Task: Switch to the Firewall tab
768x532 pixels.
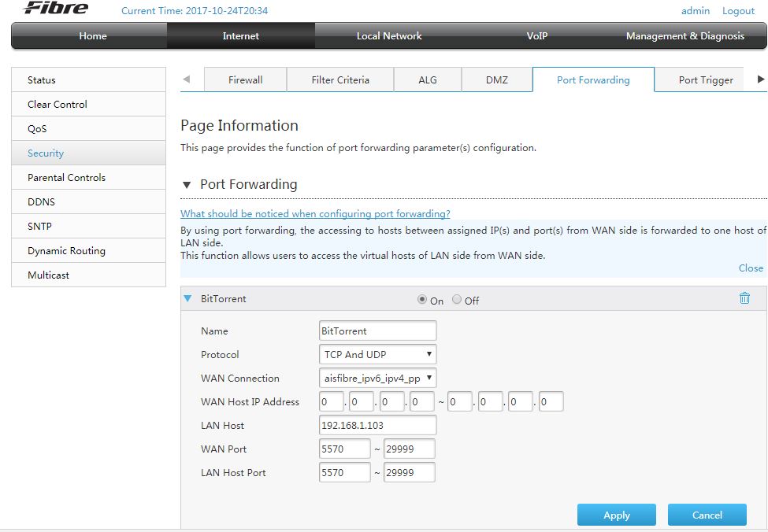Action: [x=245, y=79]
